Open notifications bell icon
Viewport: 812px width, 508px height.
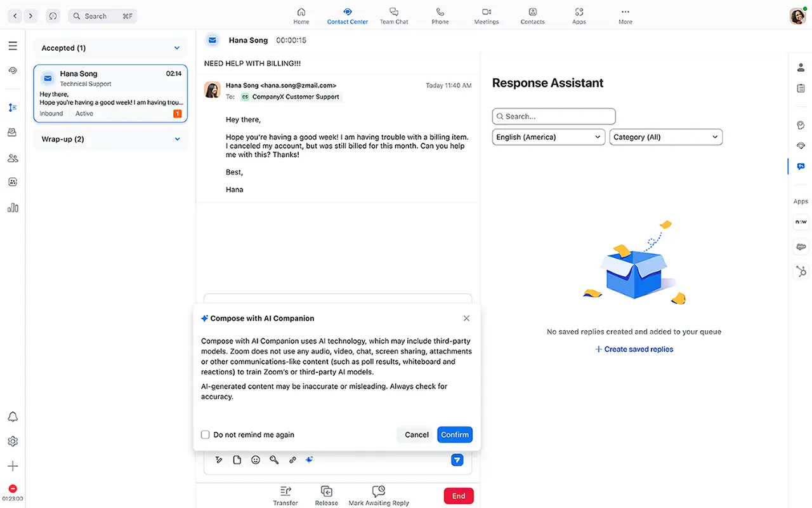13,417
